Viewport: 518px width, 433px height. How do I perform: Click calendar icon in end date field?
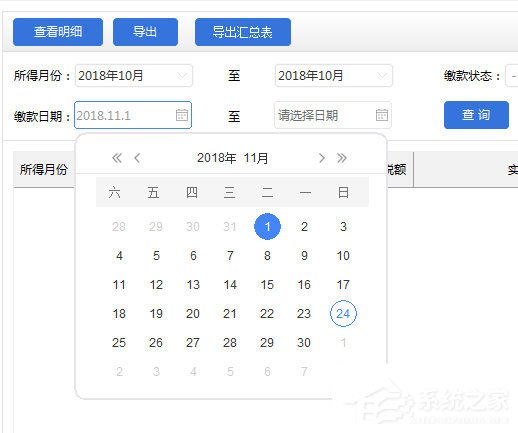coord(382,115)
